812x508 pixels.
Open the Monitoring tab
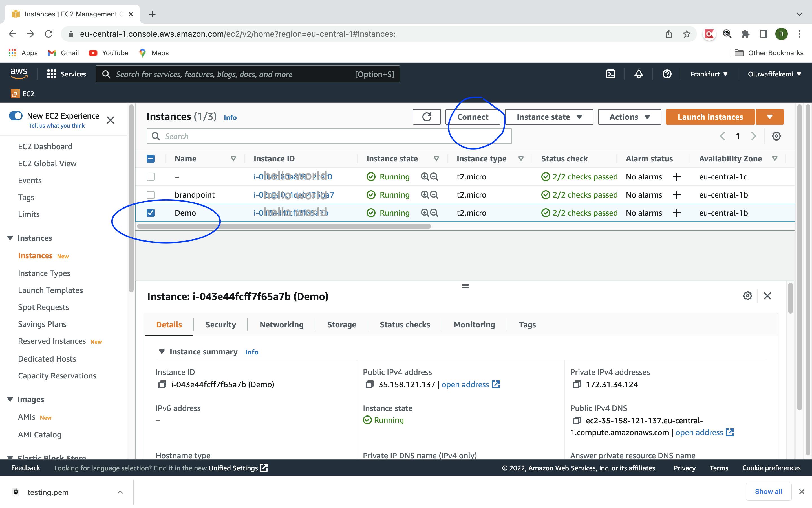point(474,325)
